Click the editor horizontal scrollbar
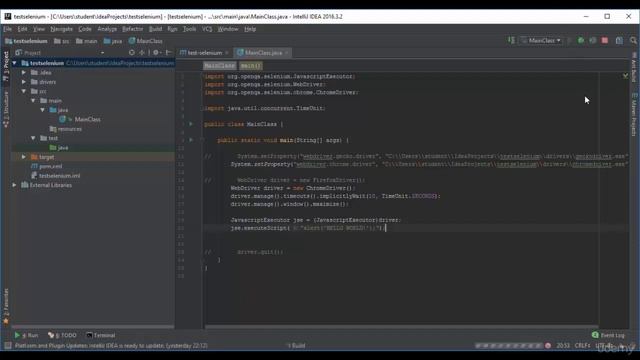 pos(402,327)
